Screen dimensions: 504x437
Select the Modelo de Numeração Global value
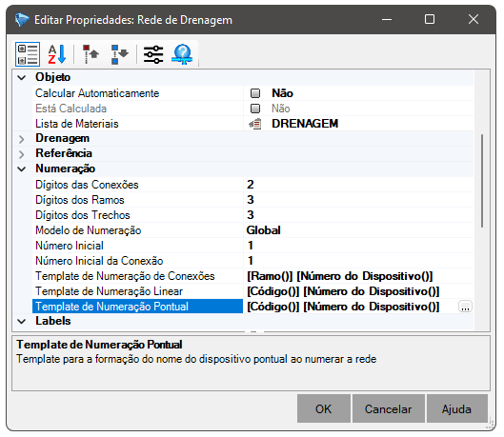264,230
